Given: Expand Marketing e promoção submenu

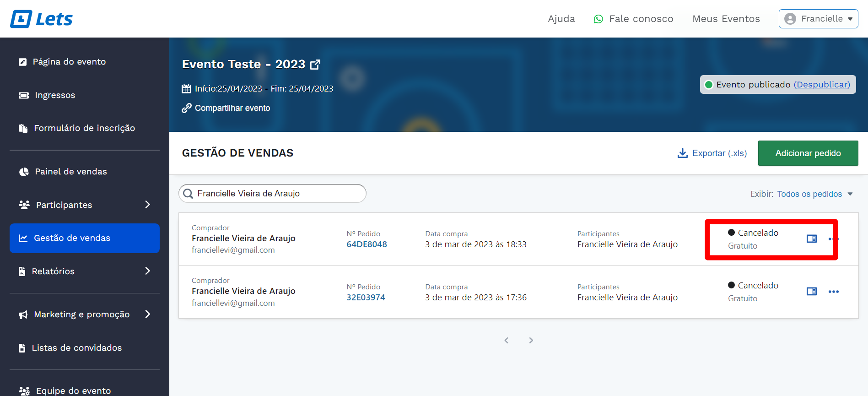Looking at the screenshot, I should (x=147, y=314).
